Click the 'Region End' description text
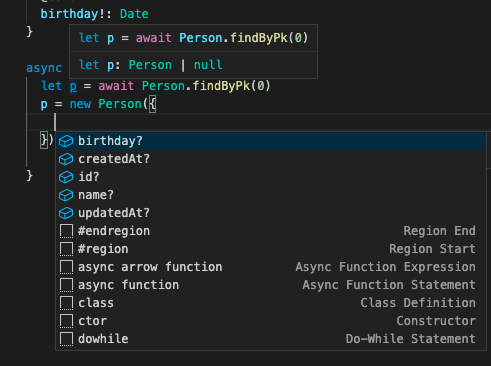 click(x=439, y=231)
